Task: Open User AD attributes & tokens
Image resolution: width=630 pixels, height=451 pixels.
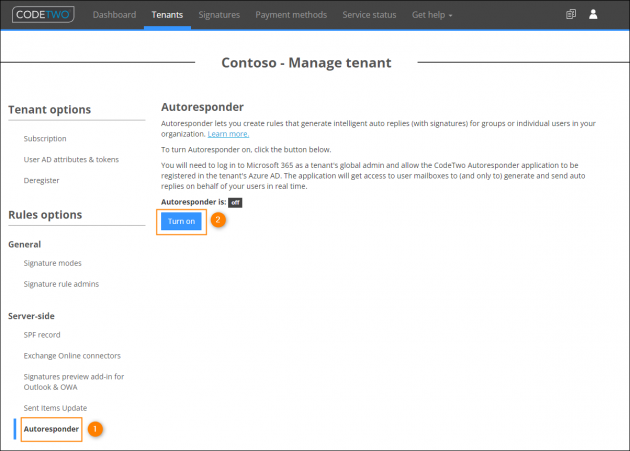Action: click(71, 160)
